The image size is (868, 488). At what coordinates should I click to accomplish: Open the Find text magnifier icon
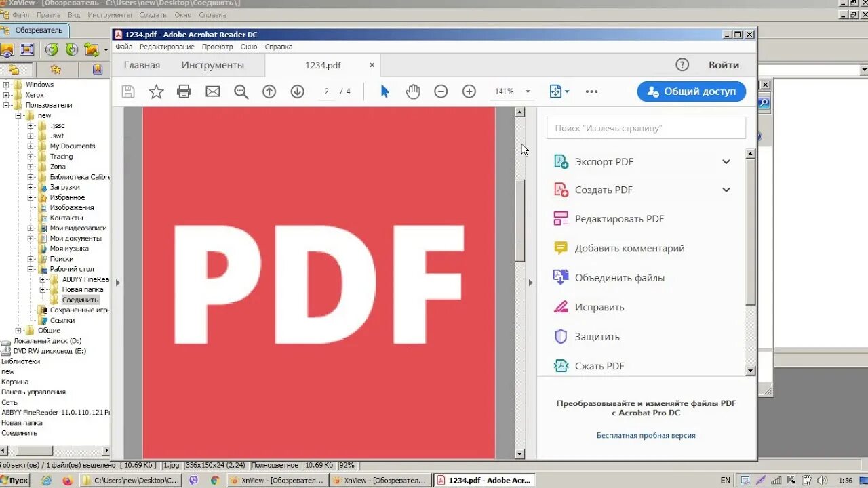[241, 91]
